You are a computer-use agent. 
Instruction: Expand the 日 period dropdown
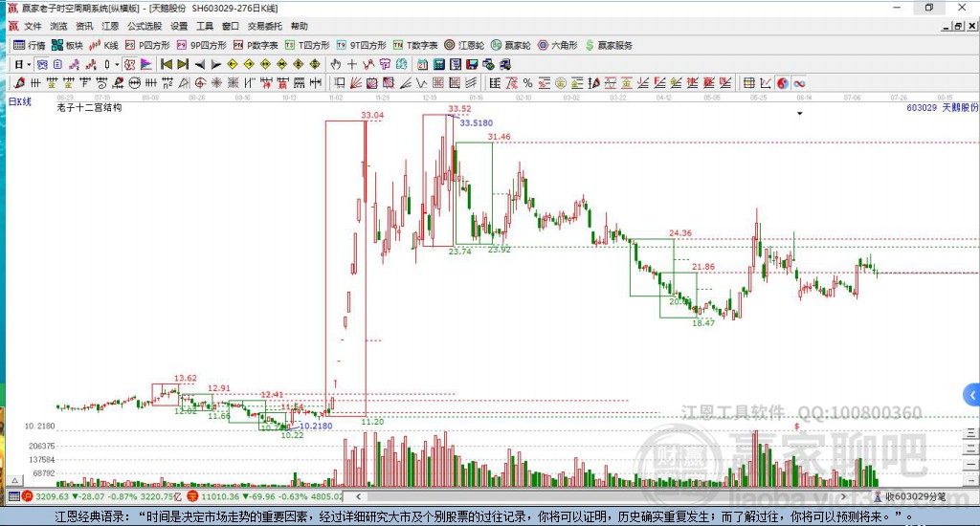pos(29,64)
